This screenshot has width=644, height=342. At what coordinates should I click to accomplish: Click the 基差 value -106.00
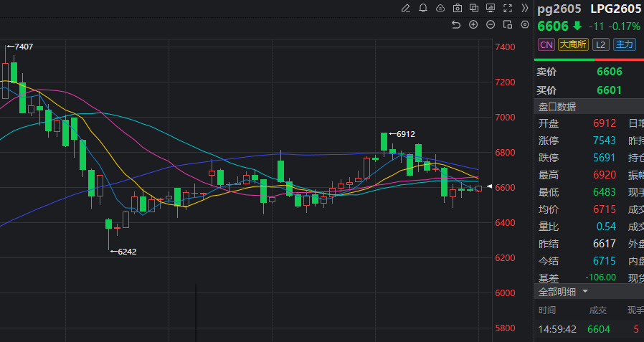(x=600, y=277)
